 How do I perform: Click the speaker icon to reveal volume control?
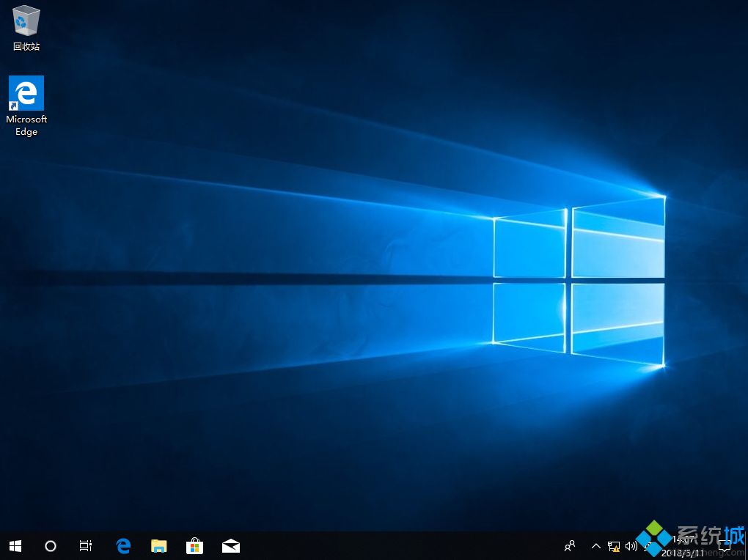click(x=631, y=546)
